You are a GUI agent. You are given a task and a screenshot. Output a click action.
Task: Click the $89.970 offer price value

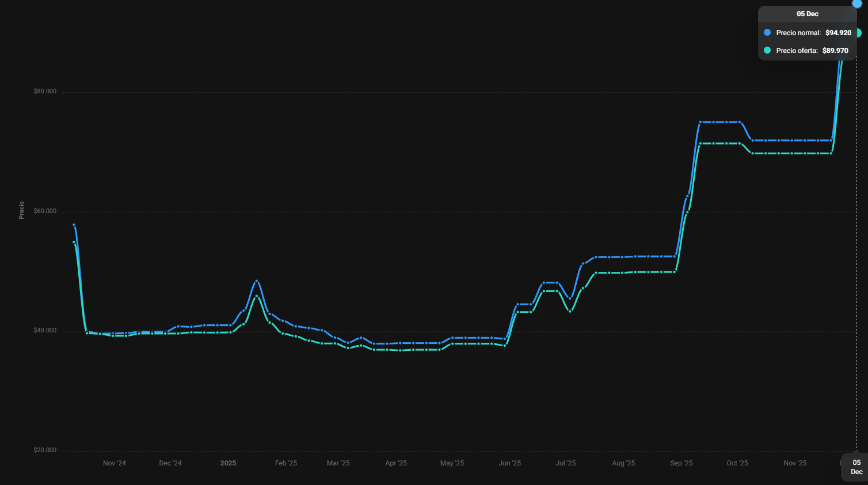(x=835, y=51)
